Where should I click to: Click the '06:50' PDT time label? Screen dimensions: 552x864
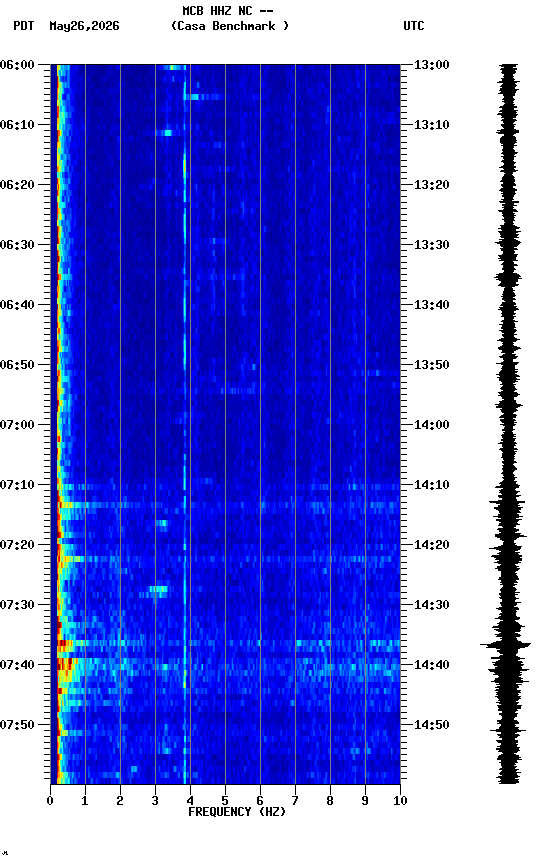point(17,365)
